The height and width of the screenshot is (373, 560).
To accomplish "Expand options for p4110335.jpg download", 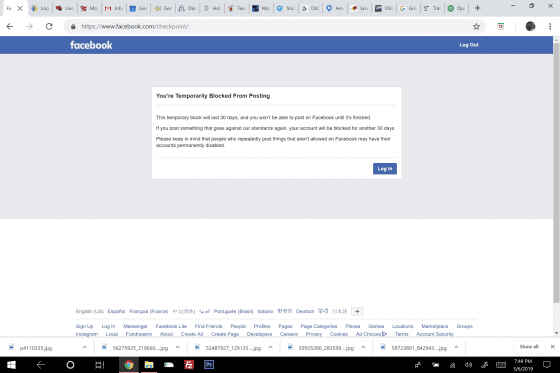I will (x=85, y=347).
